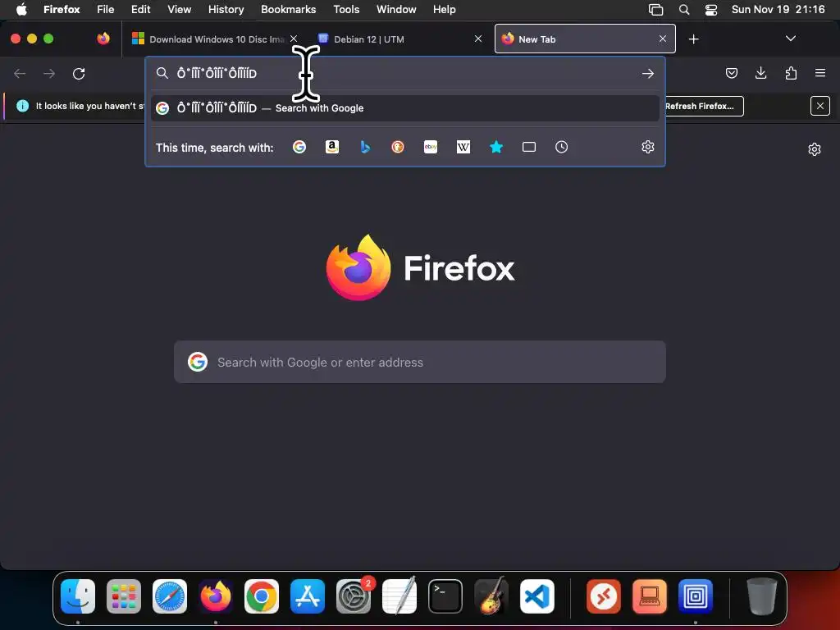Viewport: 840px width, 630px height.
Task: Open Finder from the Dock
Action: pos(78,596)
